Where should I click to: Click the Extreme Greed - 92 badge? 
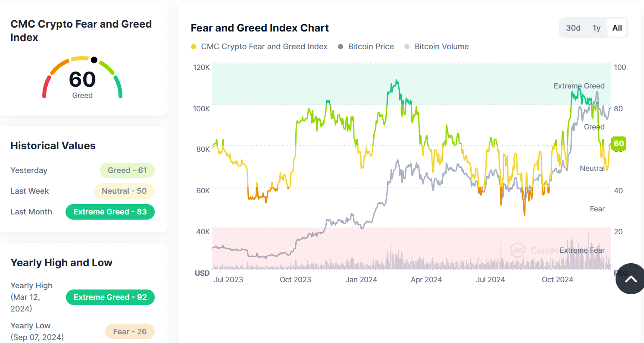110,297
